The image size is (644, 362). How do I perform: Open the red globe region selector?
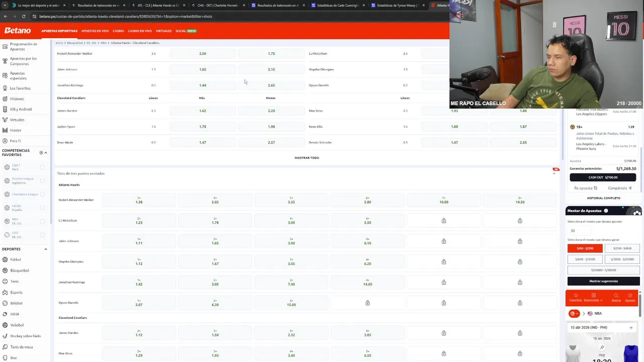point(574,314)
